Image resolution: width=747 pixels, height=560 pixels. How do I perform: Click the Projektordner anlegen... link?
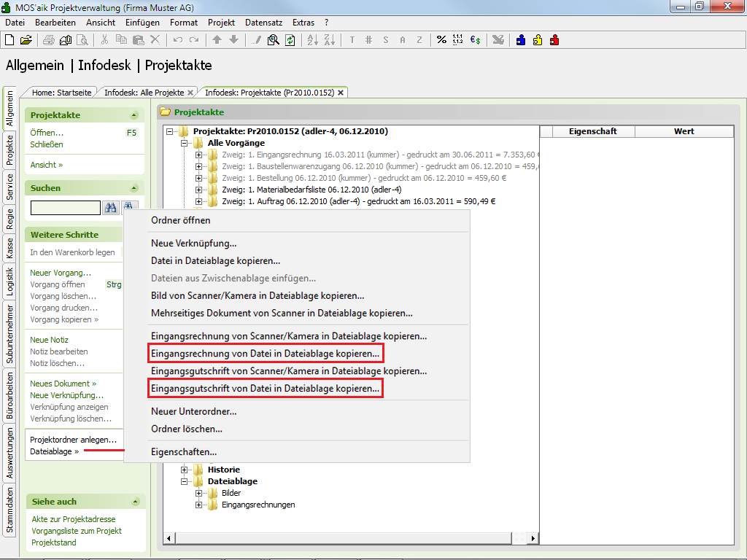point(74,440)
